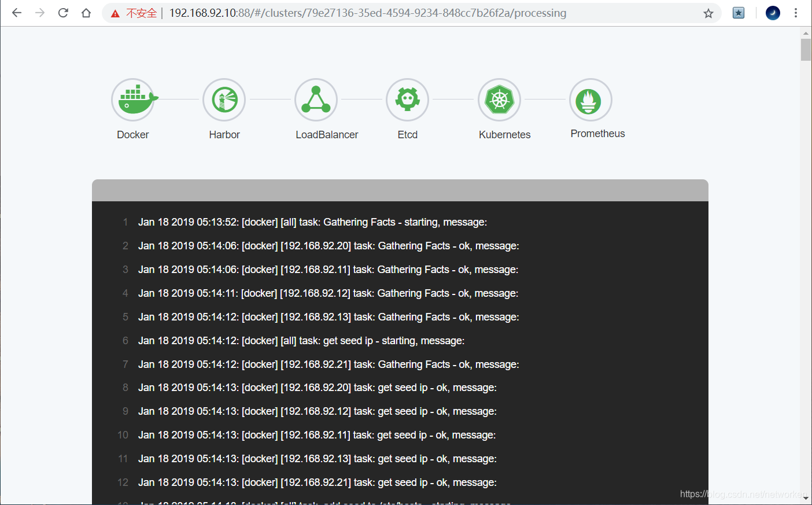Click the Etcd step label
The image size is (812, 505).
pyautogui.click(x=408, y=135)
